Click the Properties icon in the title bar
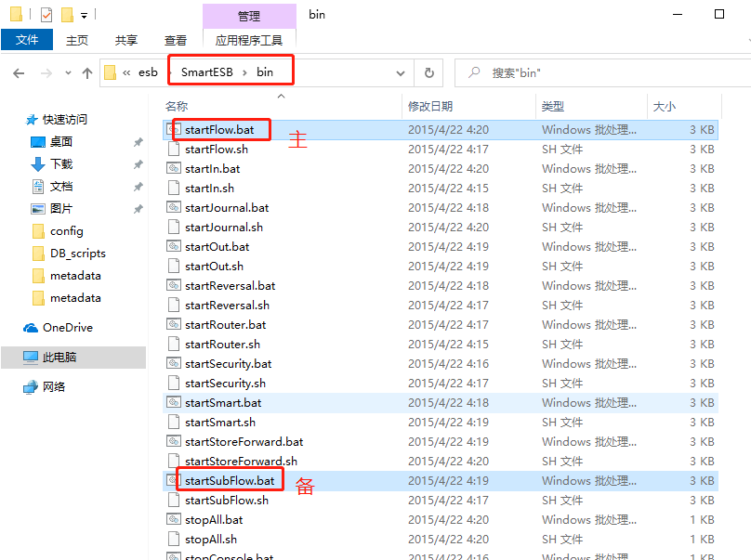The width and height of the screenshot is (751, 560). pyautogui.click(x=46, y=15)
